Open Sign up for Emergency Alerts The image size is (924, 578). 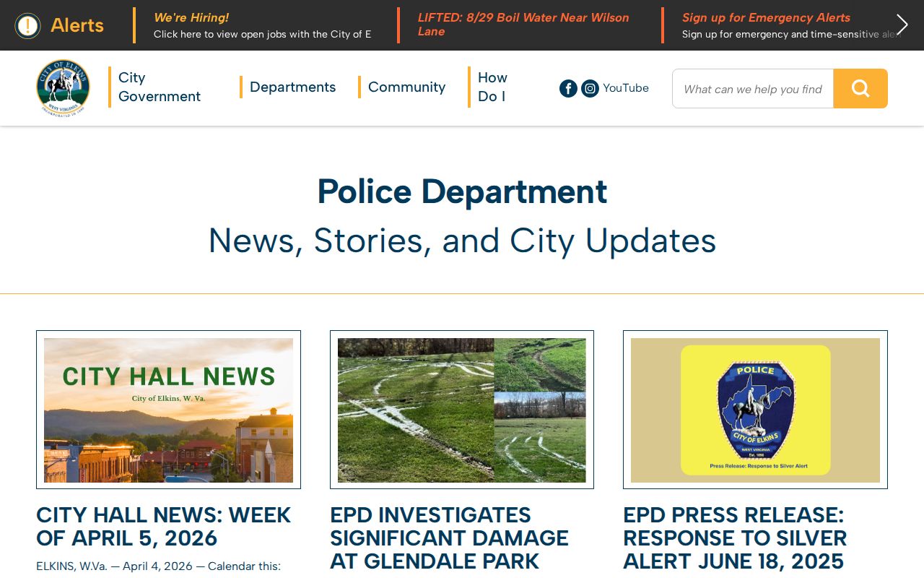click(766, 17)
